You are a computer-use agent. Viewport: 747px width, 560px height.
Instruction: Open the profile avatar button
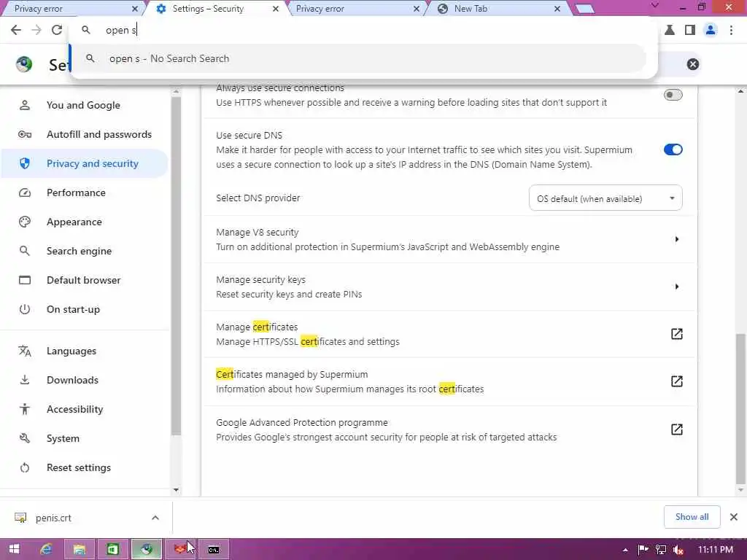pos(711,30)
